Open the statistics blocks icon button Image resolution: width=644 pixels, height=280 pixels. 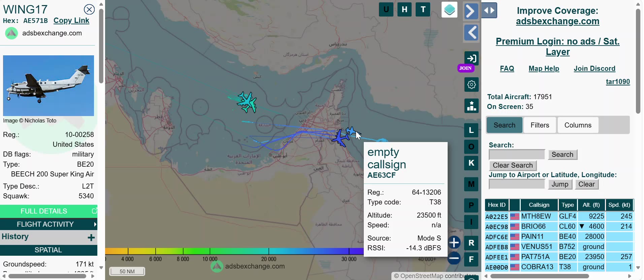(x=471, y=106)
